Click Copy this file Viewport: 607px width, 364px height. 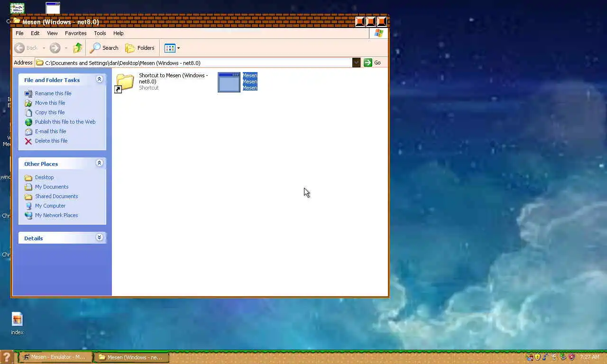tap(50, 112)
